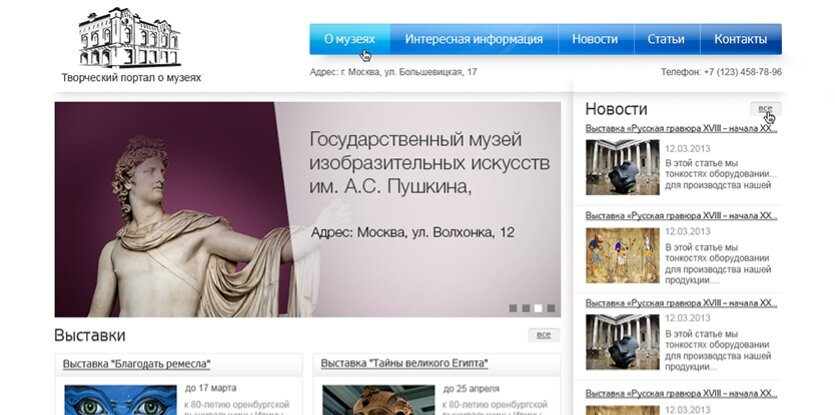Screen dimensions: 835x415
Task: Open the 'Контакты' menu item
Action: pos(741,39)
